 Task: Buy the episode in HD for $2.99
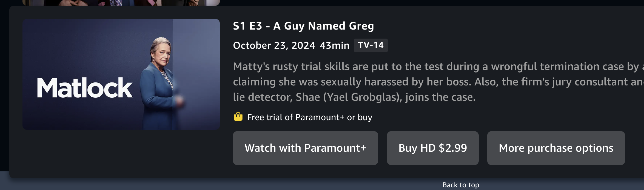click(432, 148)
